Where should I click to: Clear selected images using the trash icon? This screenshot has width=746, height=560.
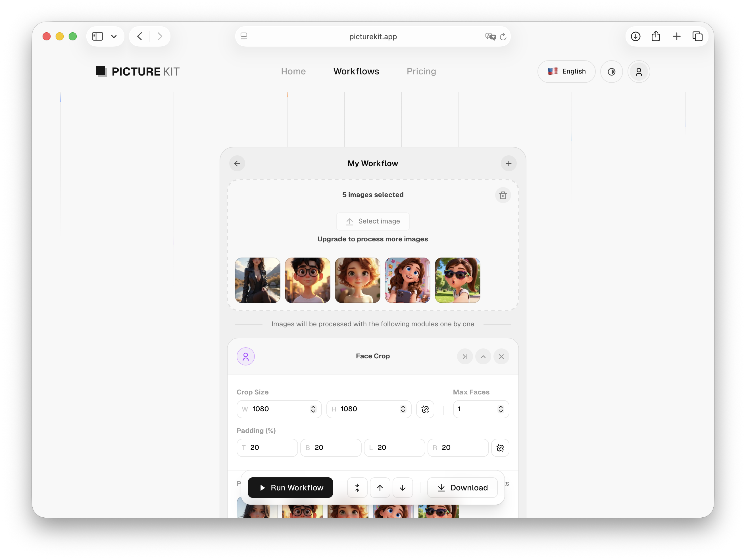(x=503, y=195)
